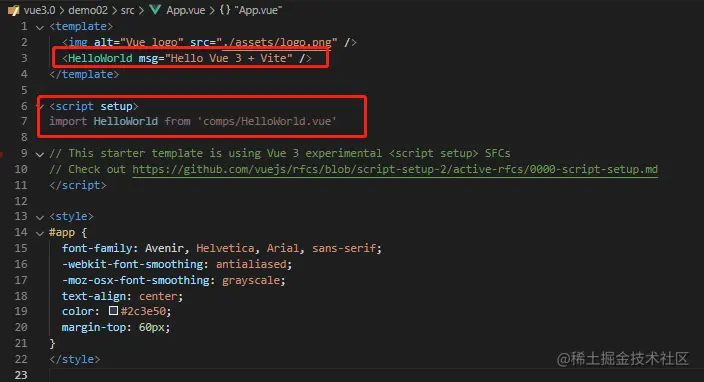Click the antialiased value on line 16
704x382 pixels.
tap(251, 264)
